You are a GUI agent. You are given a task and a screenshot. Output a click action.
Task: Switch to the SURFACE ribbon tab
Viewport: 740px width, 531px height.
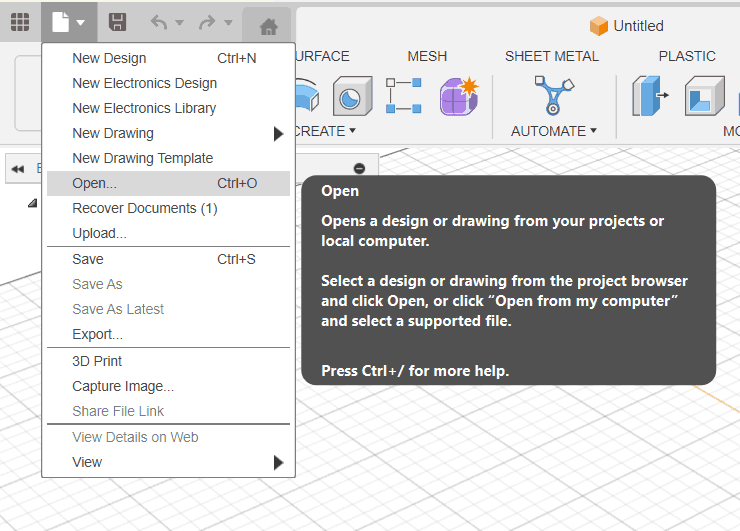(x=323, y=56)
